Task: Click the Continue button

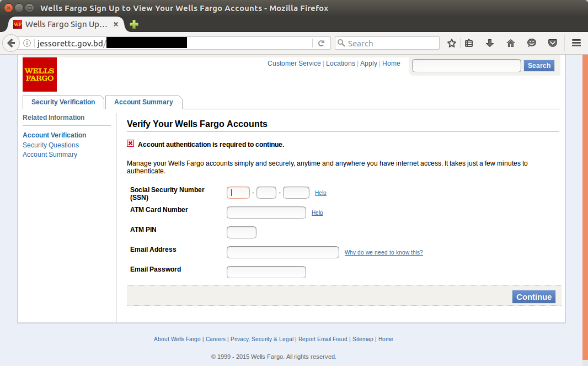Action: pyautogui.click(x=533, y=296)
